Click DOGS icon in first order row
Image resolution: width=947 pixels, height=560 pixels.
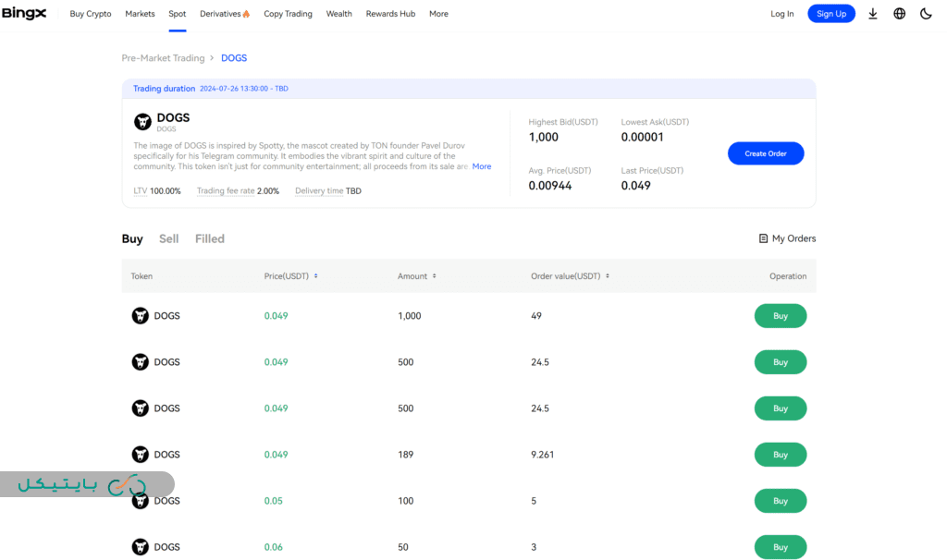(x=140, y=316)
